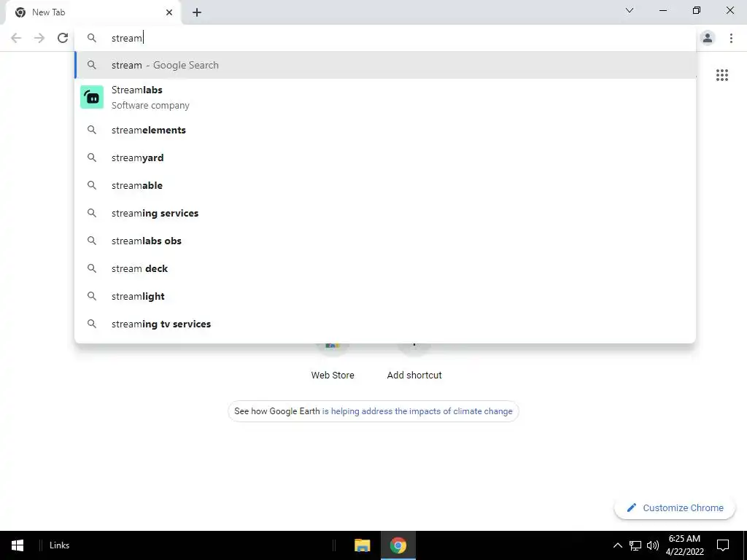
Task: Click the search magnifier in address bar
Action: [x=92, y=38]
